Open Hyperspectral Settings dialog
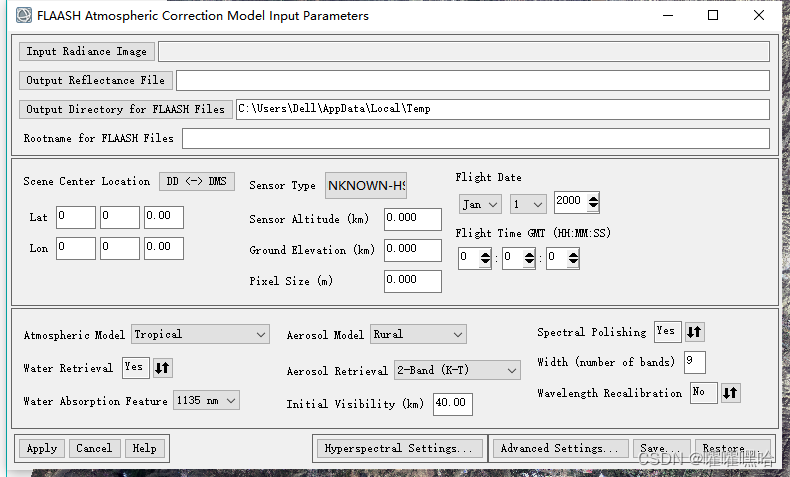 [399, 448]
